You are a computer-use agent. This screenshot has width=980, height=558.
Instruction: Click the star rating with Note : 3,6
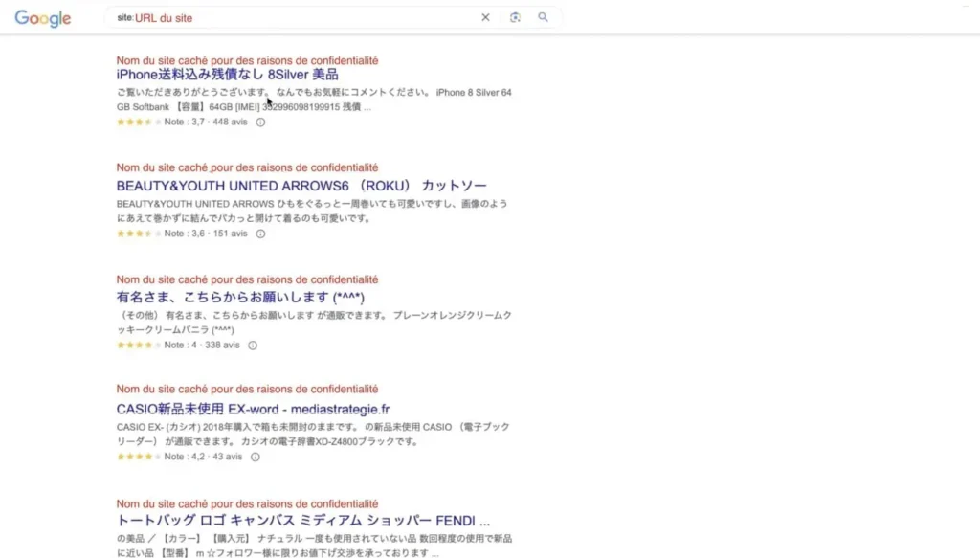pos(139,234)
